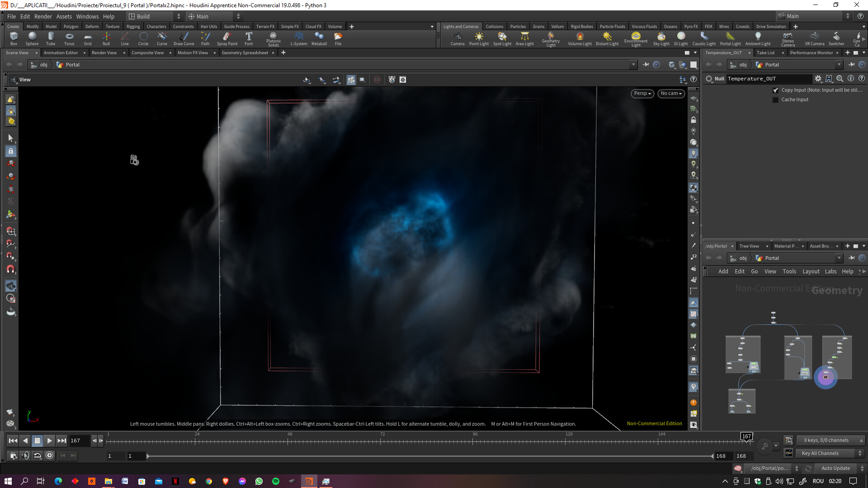Select the Torus shelf tool
Screen dimensions: 868x488
coord(69,38)
